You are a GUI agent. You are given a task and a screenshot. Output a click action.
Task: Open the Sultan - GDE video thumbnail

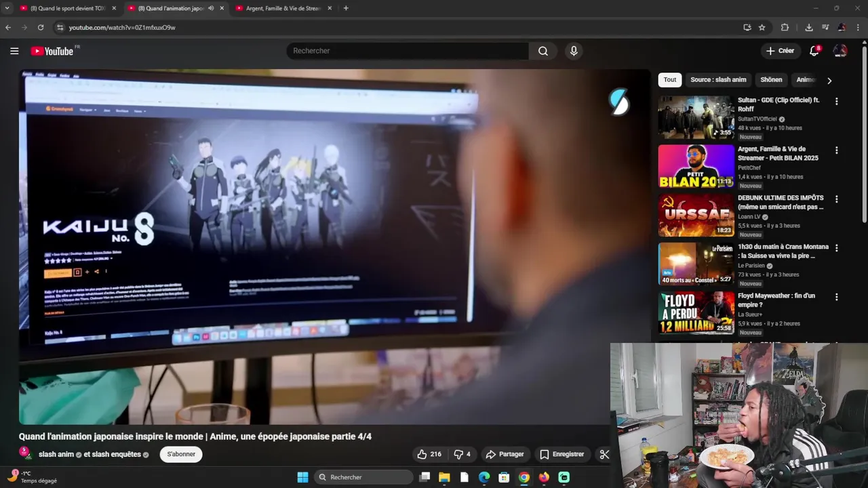pyautogui.click(x=696, y=117)
